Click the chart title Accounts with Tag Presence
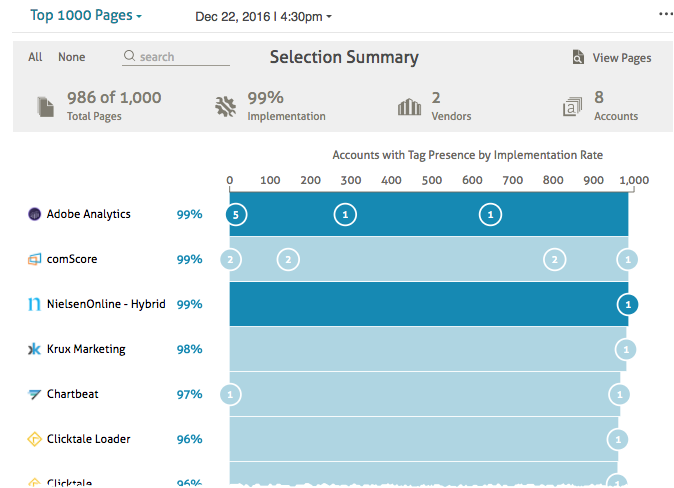 click(468, 155)
